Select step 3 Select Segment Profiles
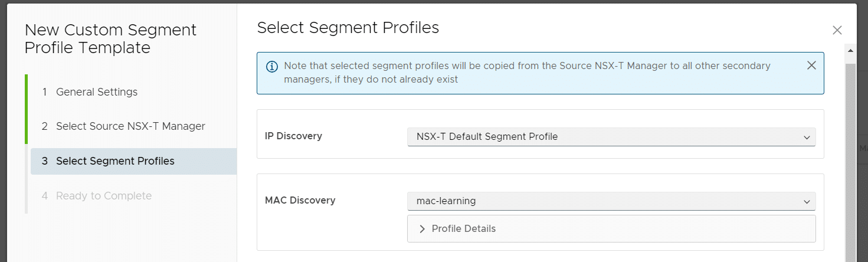This screenshot has width=868, height=262. point(133,161)
